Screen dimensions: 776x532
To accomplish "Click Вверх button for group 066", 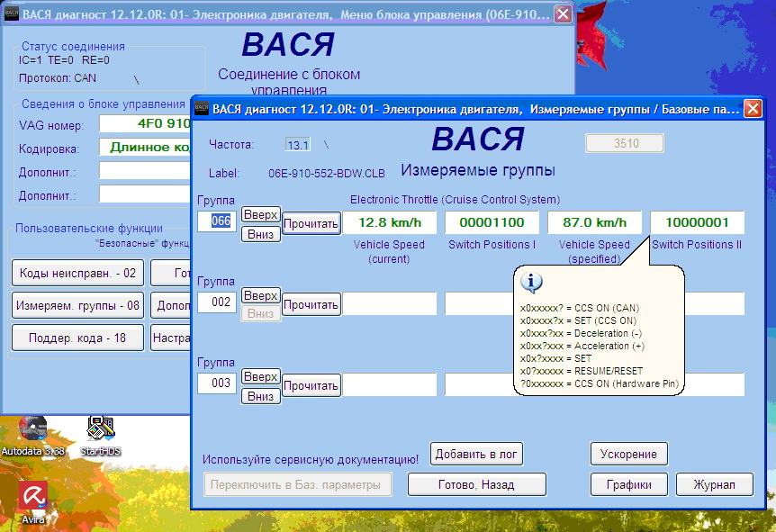I will 261,215.
